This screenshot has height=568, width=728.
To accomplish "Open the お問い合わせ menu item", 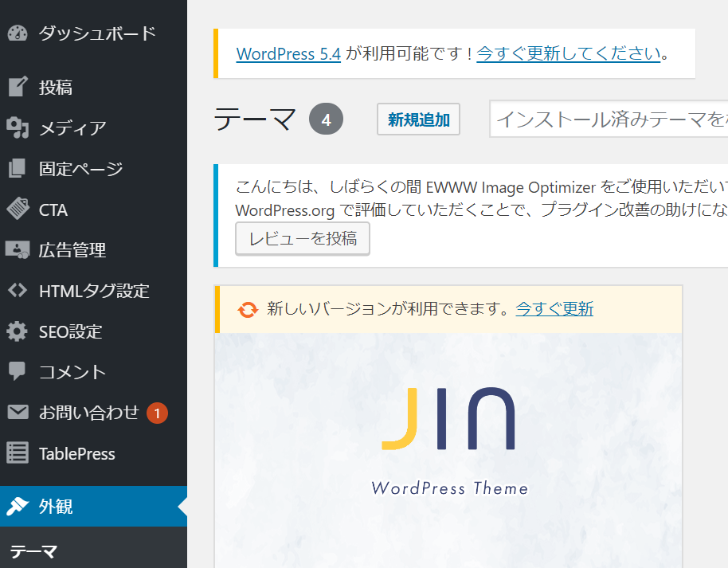I will tap(93, 413).
